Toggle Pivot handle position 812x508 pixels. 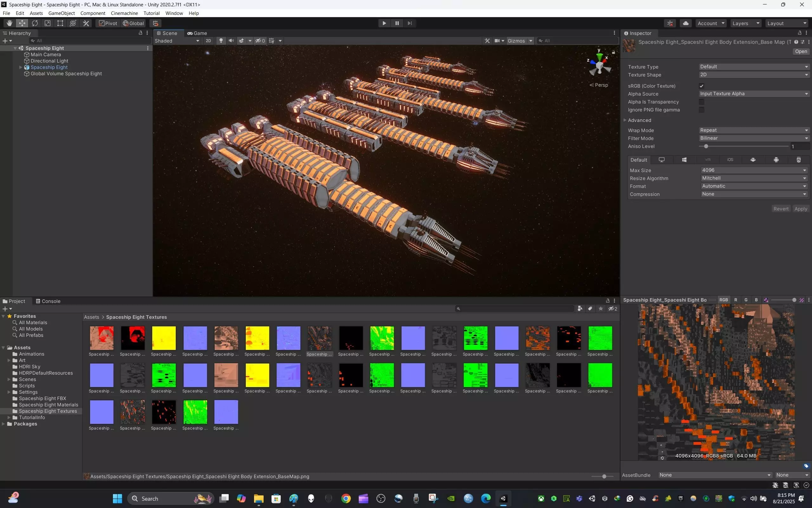108,23
